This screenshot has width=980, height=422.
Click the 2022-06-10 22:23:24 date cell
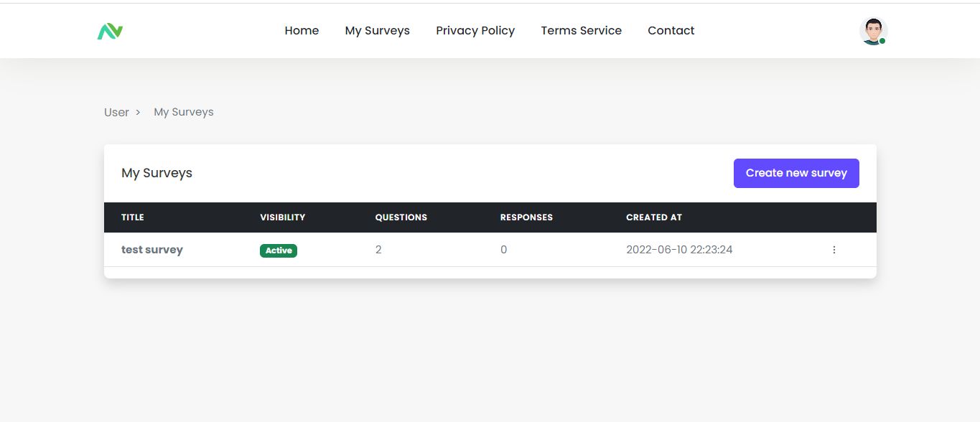679,250
